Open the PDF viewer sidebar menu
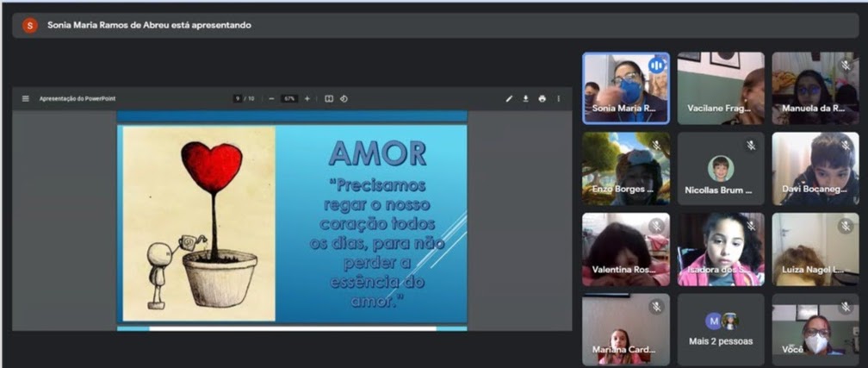Viewport: 868px width, 368px height. click(x=25, y=98)
